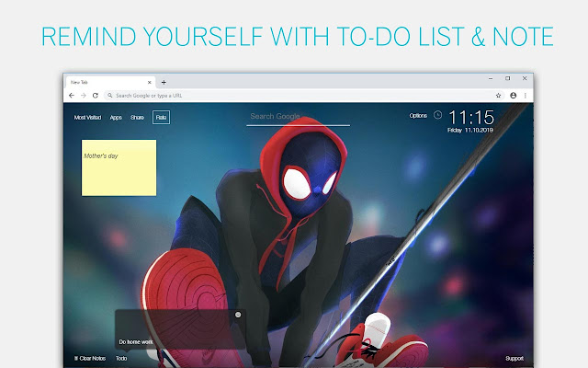Maximize the browser window

[x=508, y=78]
